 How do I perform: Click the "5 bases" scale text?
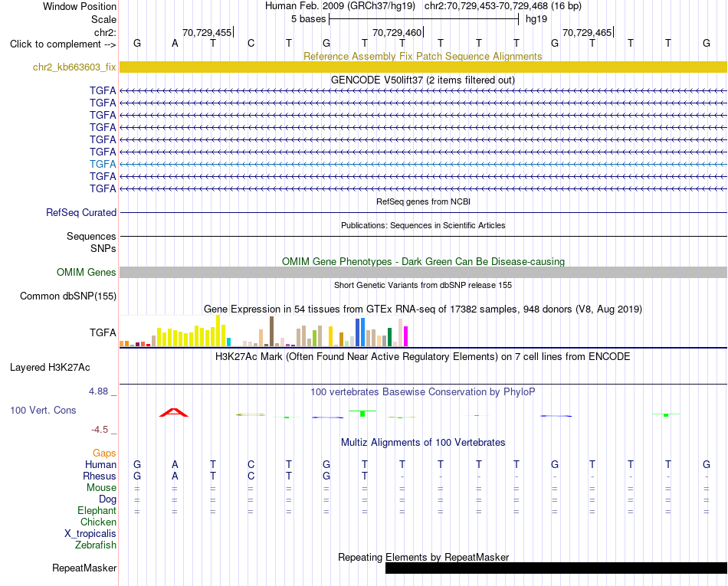pos(308,19)
